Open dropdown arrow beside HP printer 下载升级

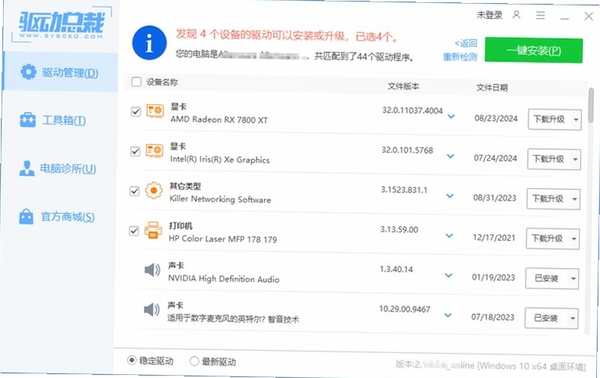(x=574, y=239)
